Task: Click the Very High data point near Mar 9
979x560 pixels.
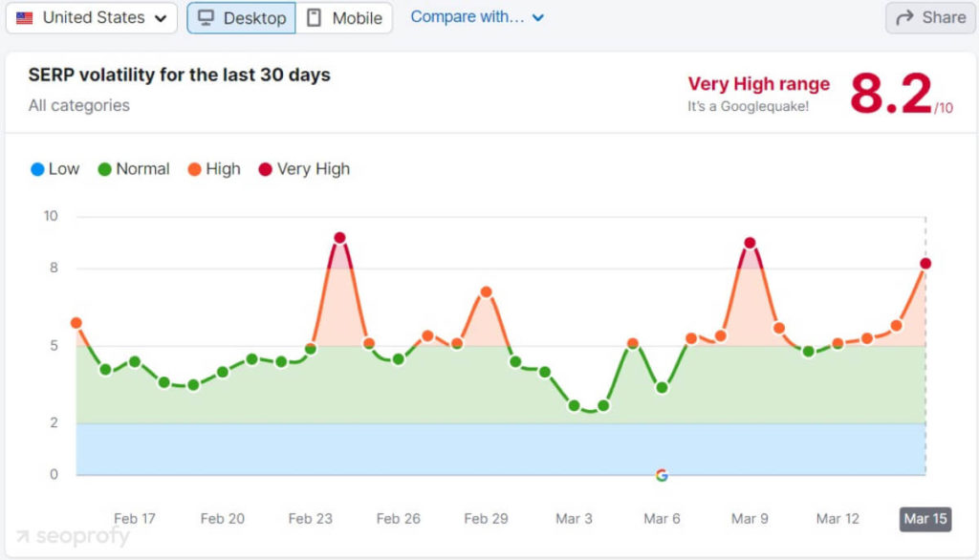Action: coord(750,243)
